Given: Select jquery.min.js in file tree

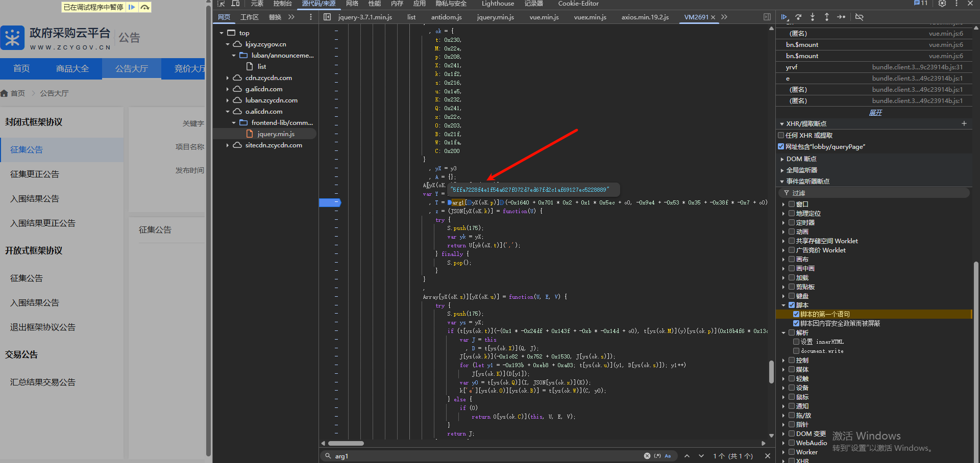Looking at the screenshot, I should (276, 134).
